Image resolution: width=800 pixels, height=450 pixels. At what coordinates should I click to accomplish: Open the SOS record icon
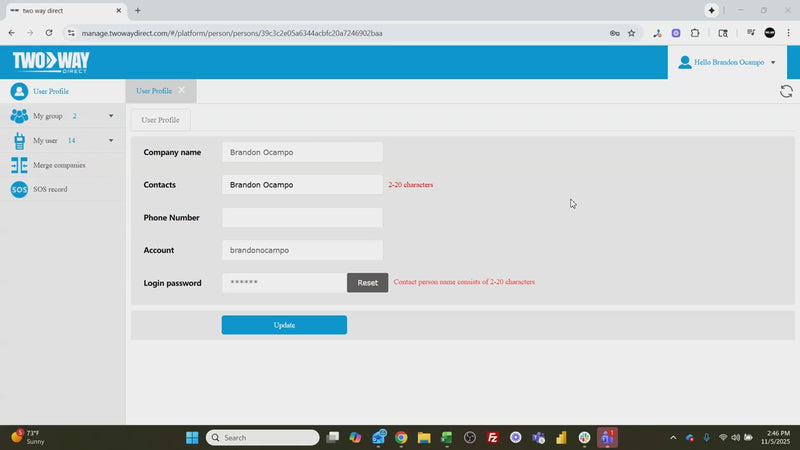tap(19, 189)
